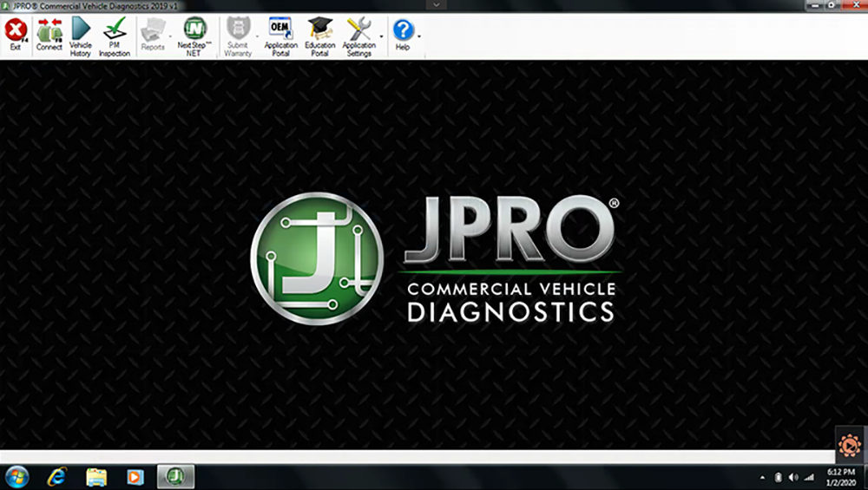The height and width of the screenshot is (490, 868).
Task: Start a PM Inspection
Action: point(115,37)
